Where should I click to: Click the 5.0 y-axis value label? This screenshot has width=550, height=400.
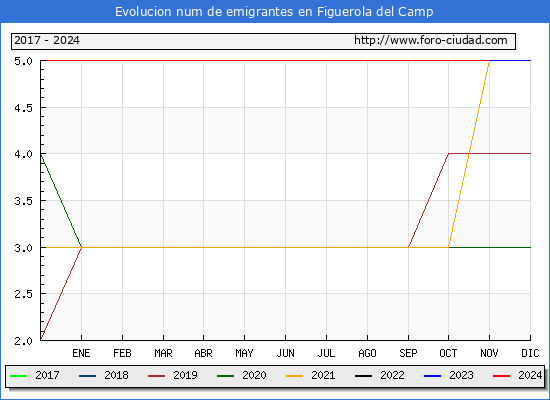coord(23,61)
